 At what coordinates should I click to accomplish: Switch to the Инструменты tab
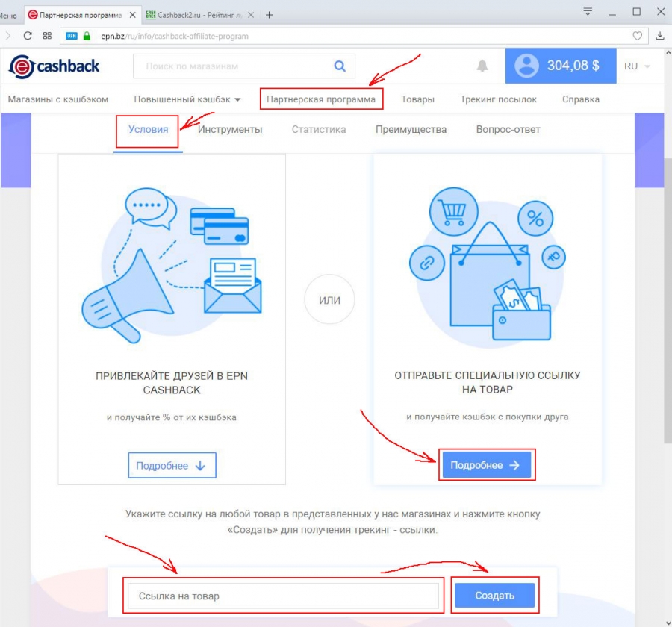click(x=230, y=129)
